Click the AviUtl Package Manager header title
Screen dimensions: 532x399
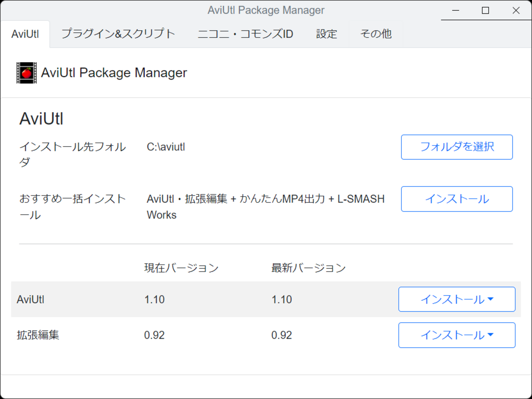(114, 73)
